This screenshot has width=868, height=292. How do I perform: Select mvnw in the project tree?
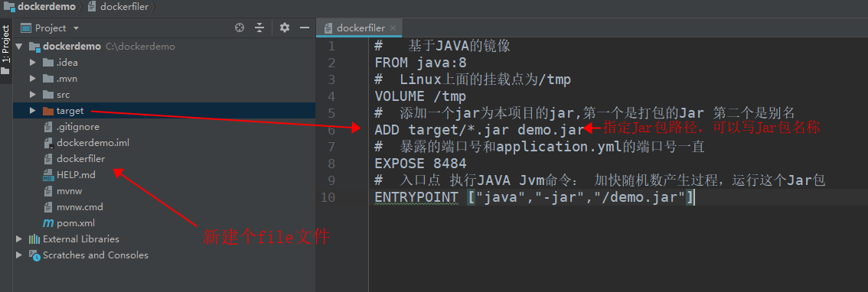69,191
